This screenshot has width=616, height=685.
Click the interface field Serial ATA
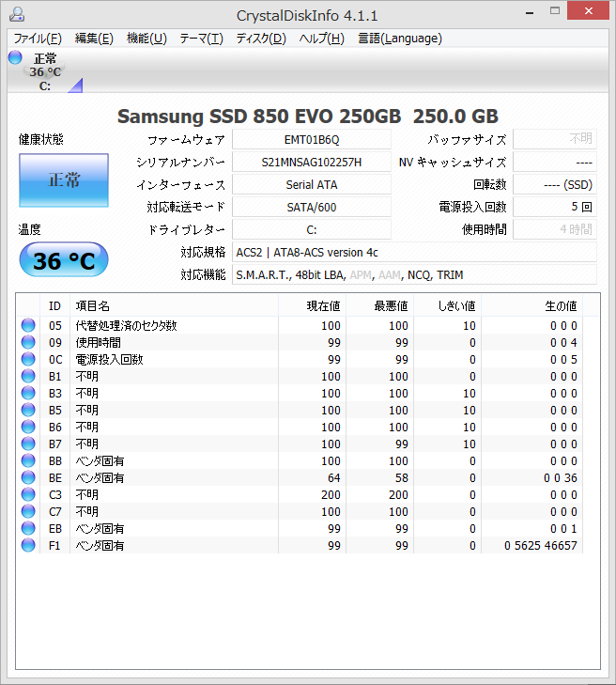[x=312, y=185]
